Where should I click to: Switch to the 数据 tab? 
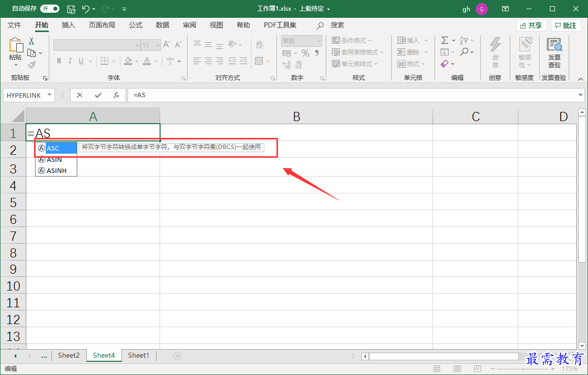163,25
